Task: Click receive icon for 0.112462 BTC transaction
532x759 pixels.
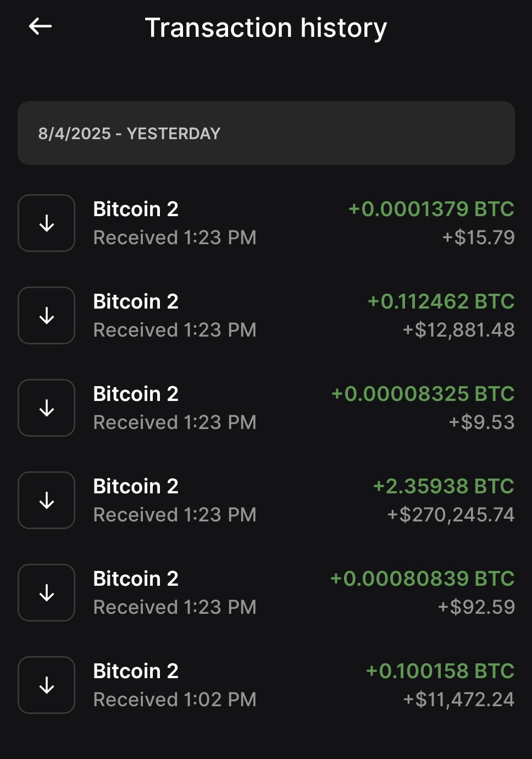Action: point(47,316)
